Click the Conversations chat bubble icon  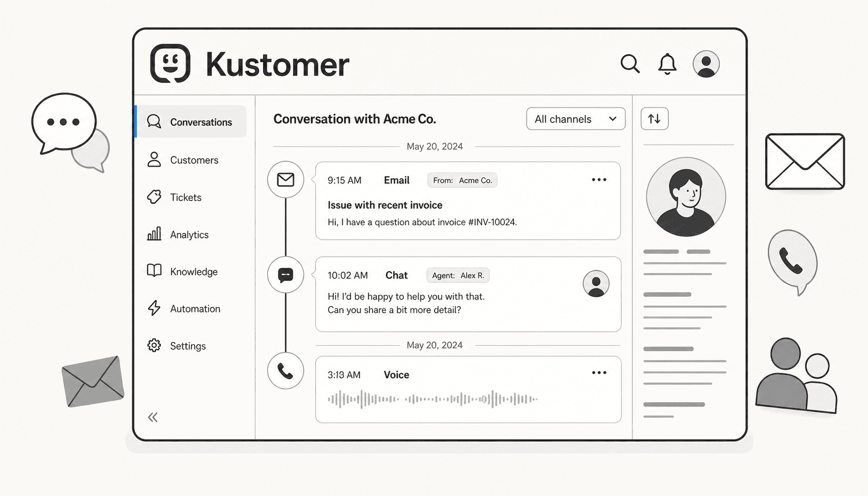[154, 121]
